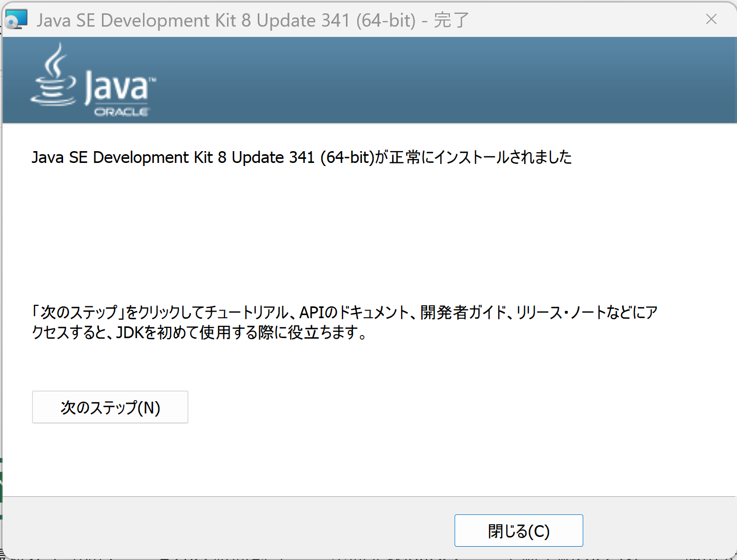The width and height of the screenshot is (737, 560).
Task: Click the installer icon in title bar
Action: click(x=16, y=20)
